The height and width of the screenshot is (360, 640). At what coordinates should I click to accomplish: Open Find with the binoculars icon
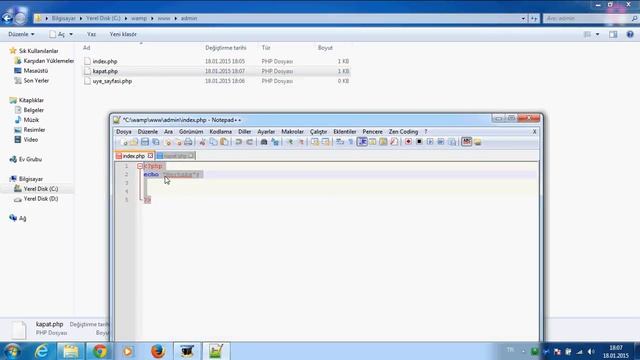click(264, 142)
